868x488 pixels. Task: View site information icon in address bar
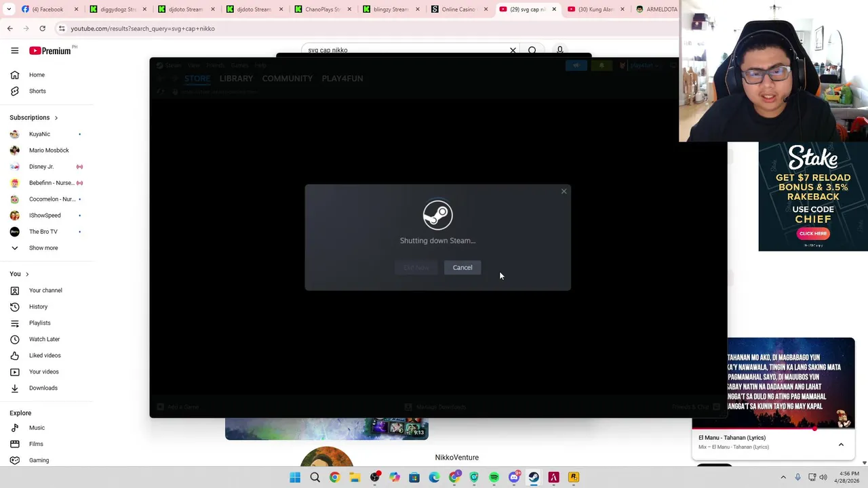62,28
